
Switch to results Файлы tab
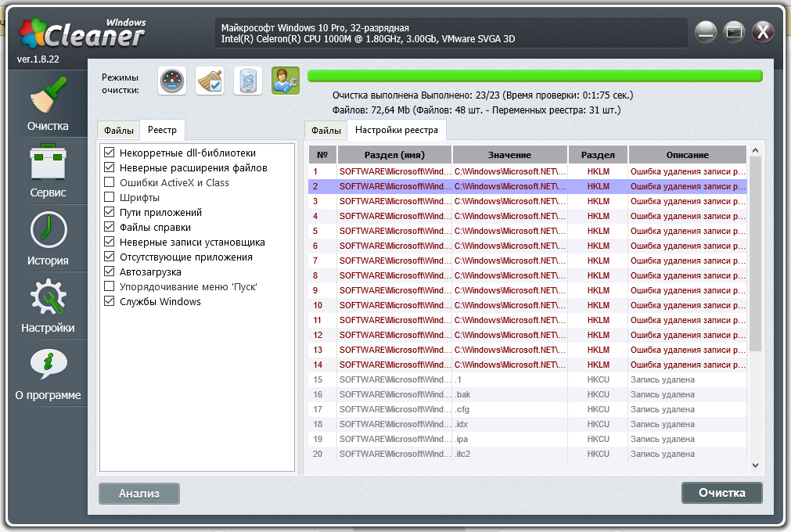tap(325, 130)
